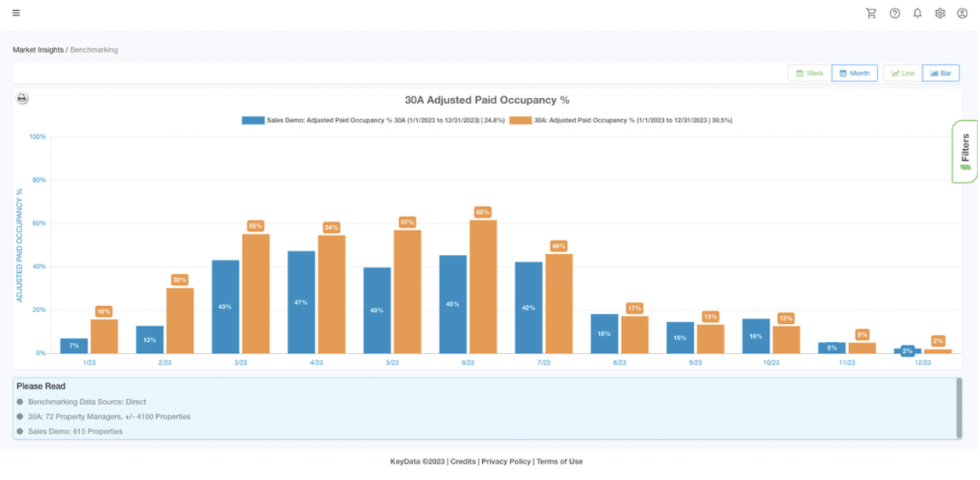Open the hamburger navigation menu
The width and height of the screenshot is (980, 480).
[16, 13]
